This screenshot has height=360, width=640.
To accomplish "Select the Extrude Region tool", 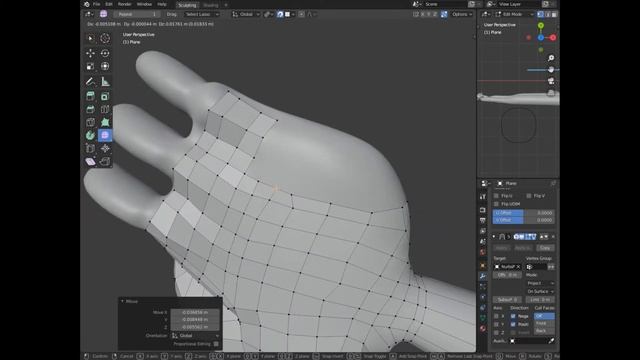I will (x=90, y=96).
